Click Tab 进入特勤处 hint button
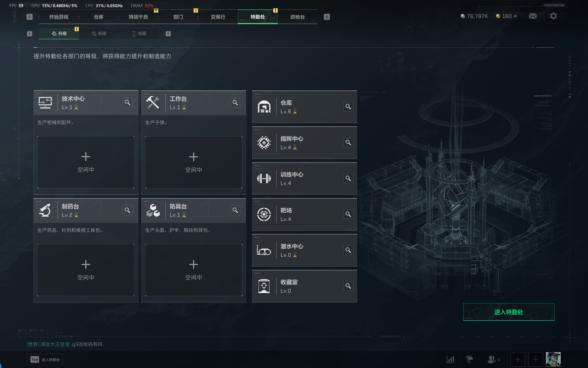 pos(45,359)
